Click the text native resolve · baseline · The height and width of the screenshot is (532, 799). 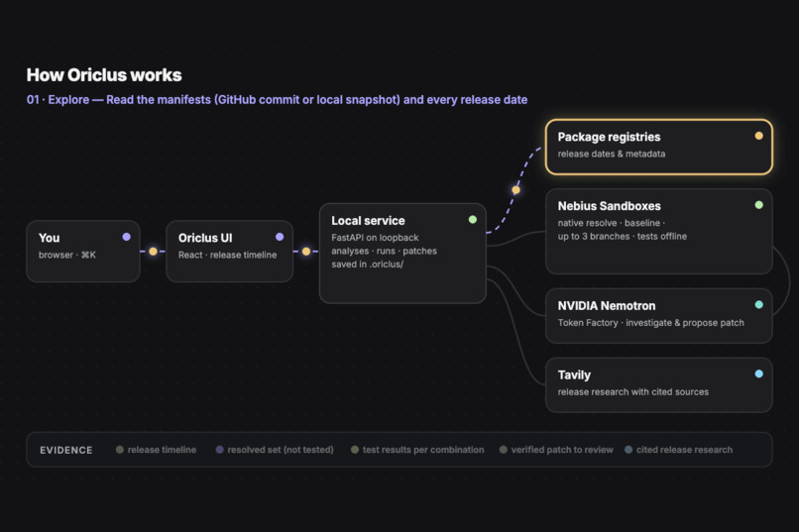pos(612,223)
